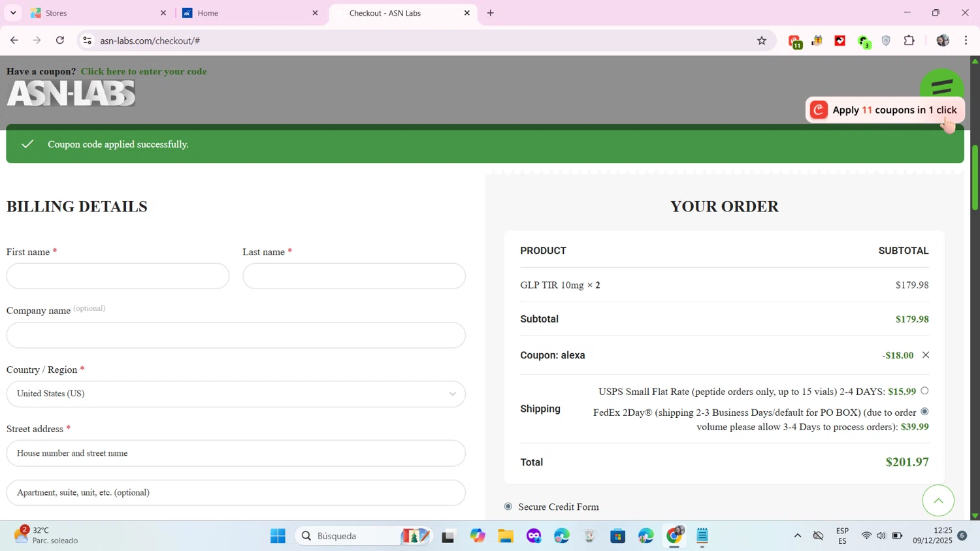This screenshot has height=551, width=980.
Task: Open the clock and date panel
Action: click(933, 536)
